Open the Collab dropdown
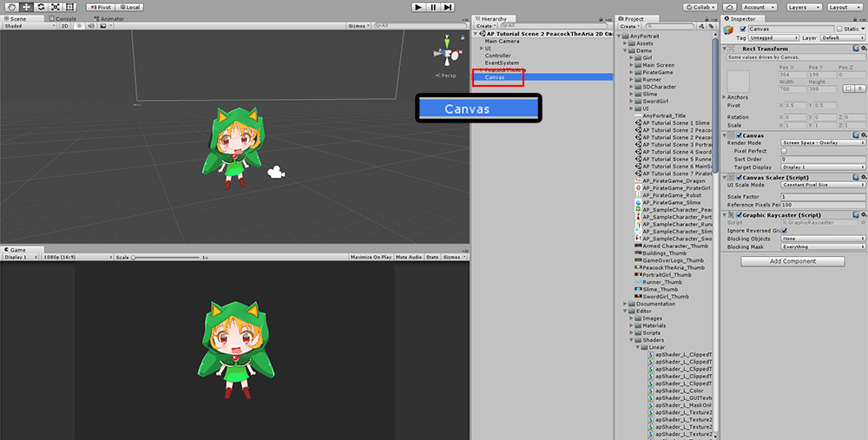 700,7
